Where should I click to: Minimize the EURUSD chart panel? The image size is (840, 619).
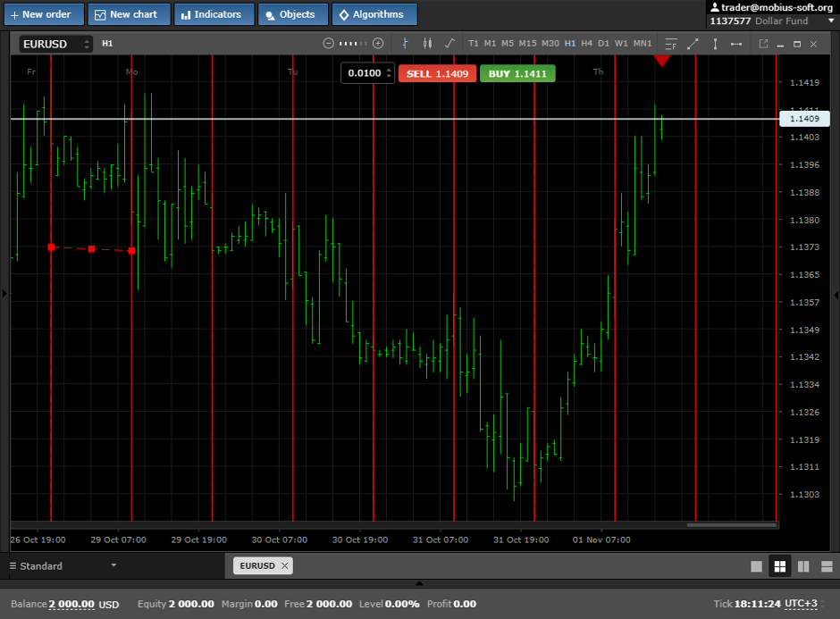pyautogui.click(x=780, y=45)
